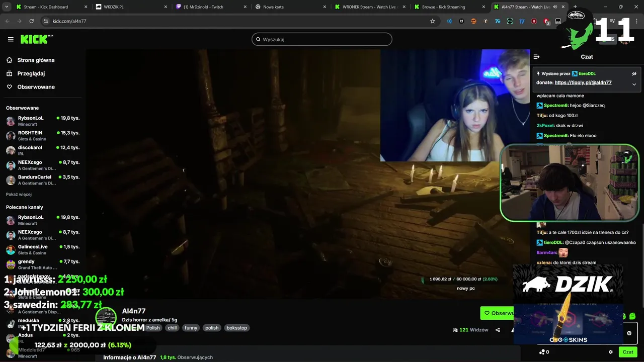Open RybsonLoL channel under Obserwowane
The width and height of the screenshot is (644, 362).
pyautogui.click(x=43, y=121)
